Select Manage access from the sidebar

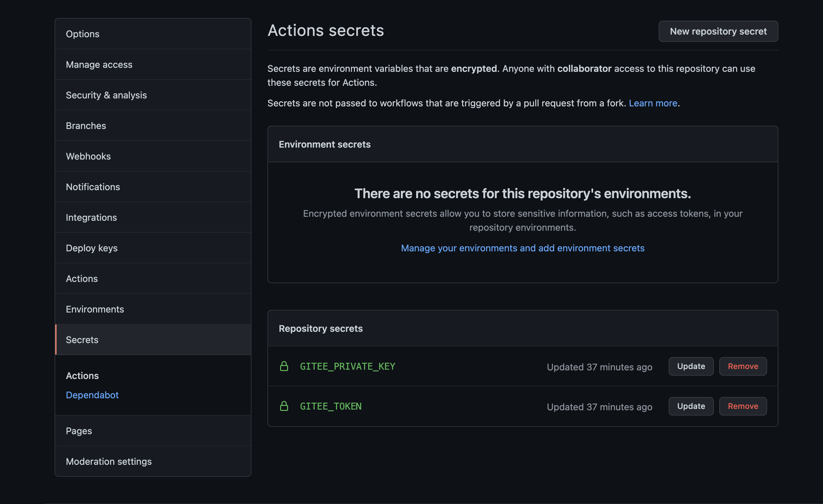tap(99, 64)
